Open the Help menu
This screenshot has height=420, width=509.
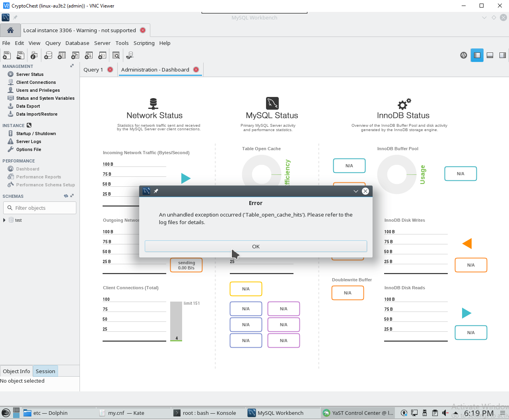165,43
